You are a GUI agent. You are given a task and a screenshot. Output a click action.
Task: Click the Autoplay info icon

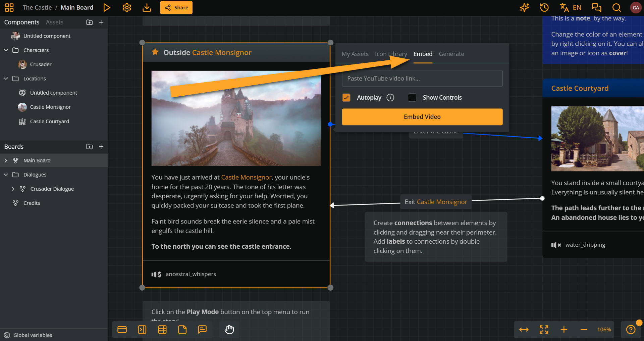[390, 98]
